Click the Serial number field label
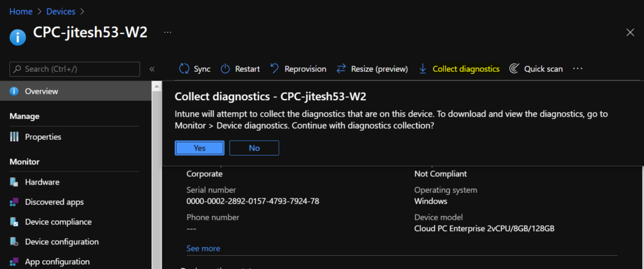Image resolution: width=644 pixels, height=269 pixels. (x=211, y=190)
